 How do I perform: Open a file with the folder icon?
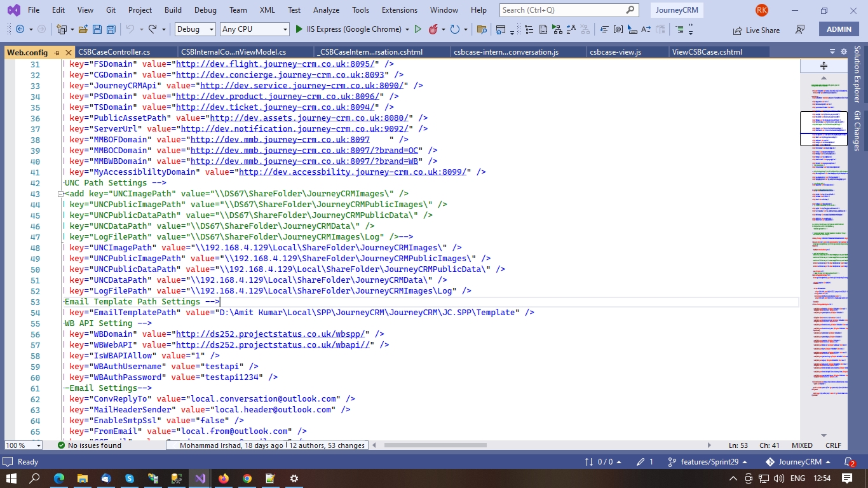click(83, 29)
